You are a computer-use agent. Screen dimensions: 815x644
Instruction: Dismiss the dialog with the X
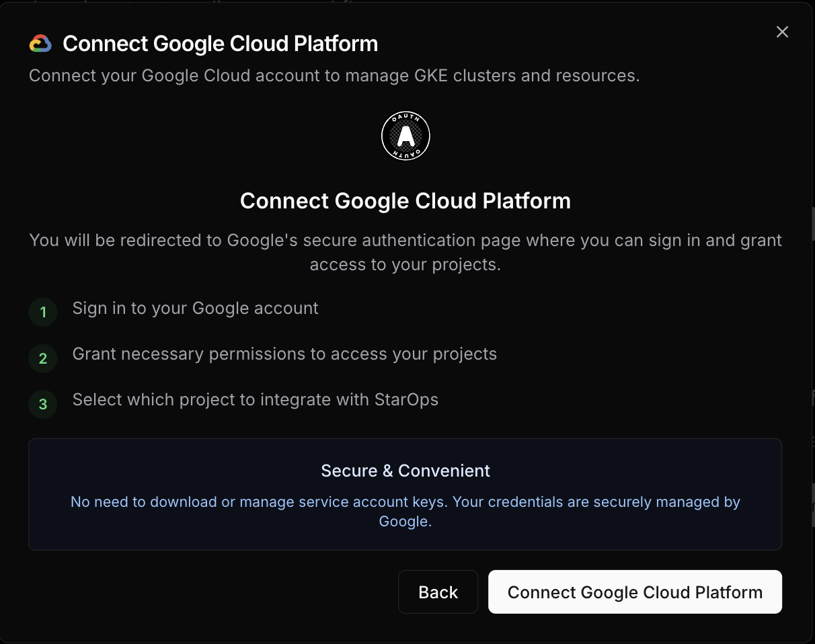point(782,32)
